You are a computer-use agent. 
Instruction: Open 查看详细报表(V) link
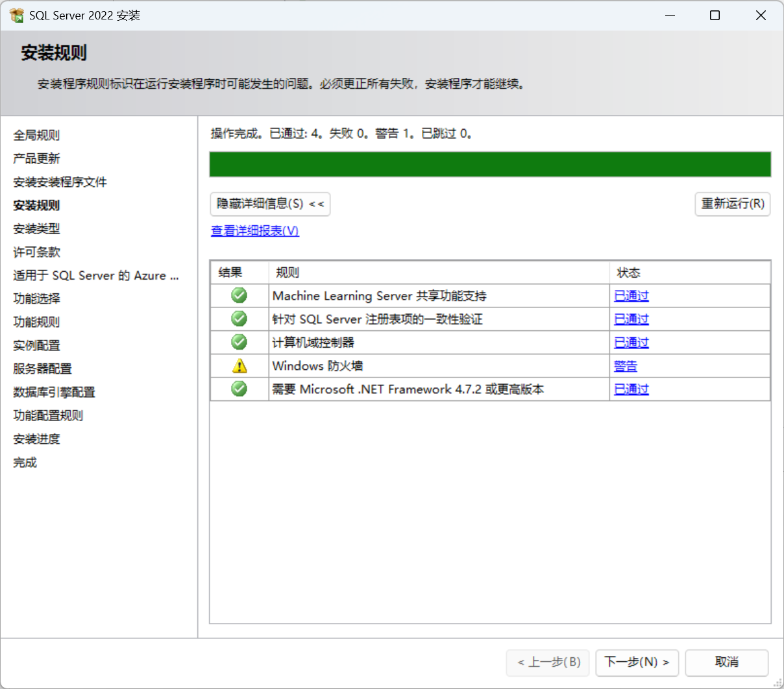coord(255,231)
